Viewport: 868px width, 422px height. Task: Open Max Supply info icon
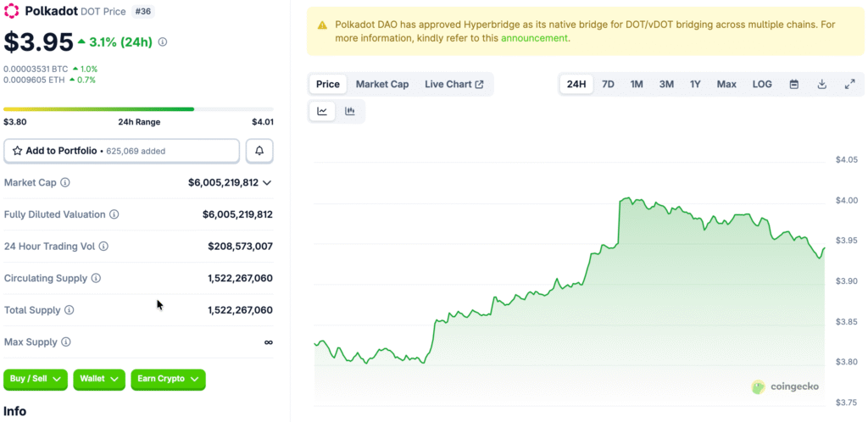click(66, 342)
